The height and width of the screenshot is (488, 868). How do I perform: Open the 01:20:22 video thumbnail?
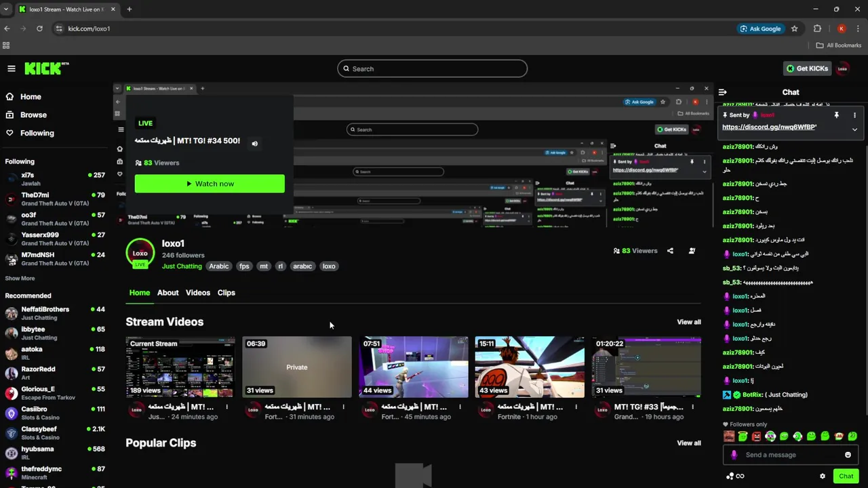pos(646,367)
